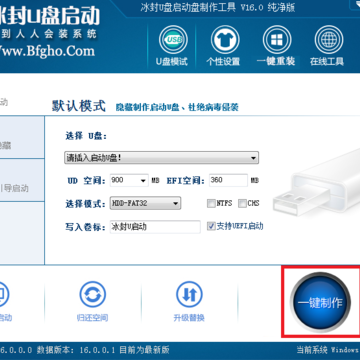The height and width of the screenshot is (360, 360).
Task: Enable the NTFS checkbox
Action: [211, 203]
